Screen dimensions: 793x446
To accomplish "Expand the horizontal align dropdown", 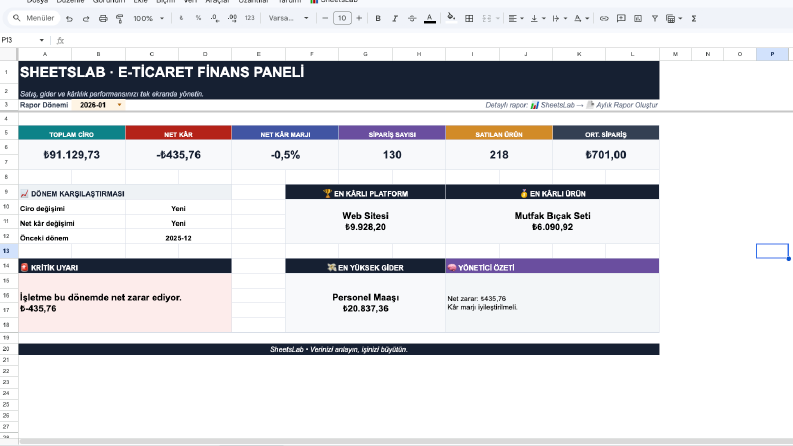I will pyautogui.click(x=522, y=18).
